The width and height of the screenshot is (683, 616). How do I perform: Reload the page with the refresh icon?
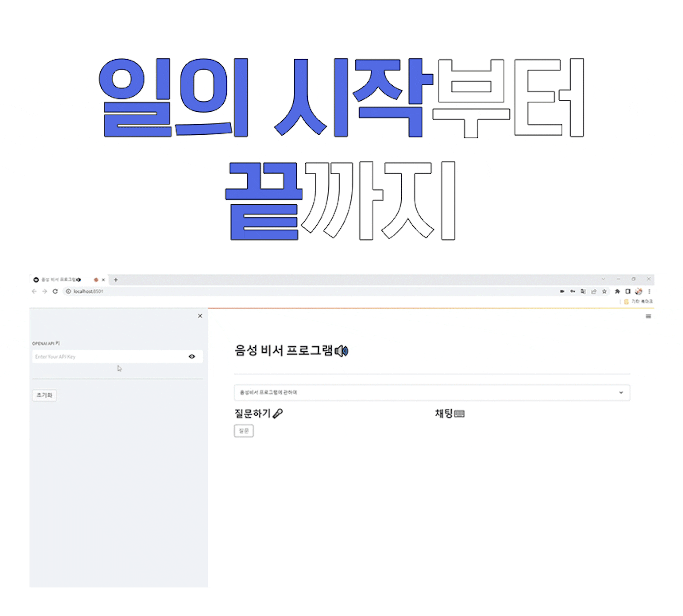click(x=55, y=291)
